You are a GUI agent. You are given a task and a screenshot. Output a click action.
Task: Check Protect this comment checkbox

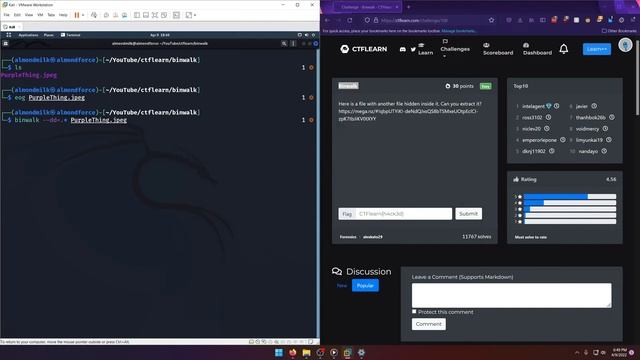click(414, 311)
